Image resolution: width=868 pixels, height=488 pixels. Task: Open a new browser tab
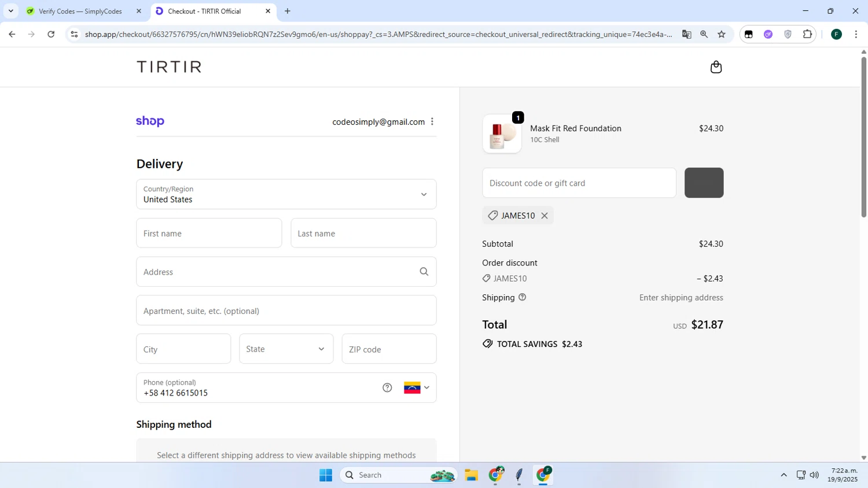tap(288, 11)
